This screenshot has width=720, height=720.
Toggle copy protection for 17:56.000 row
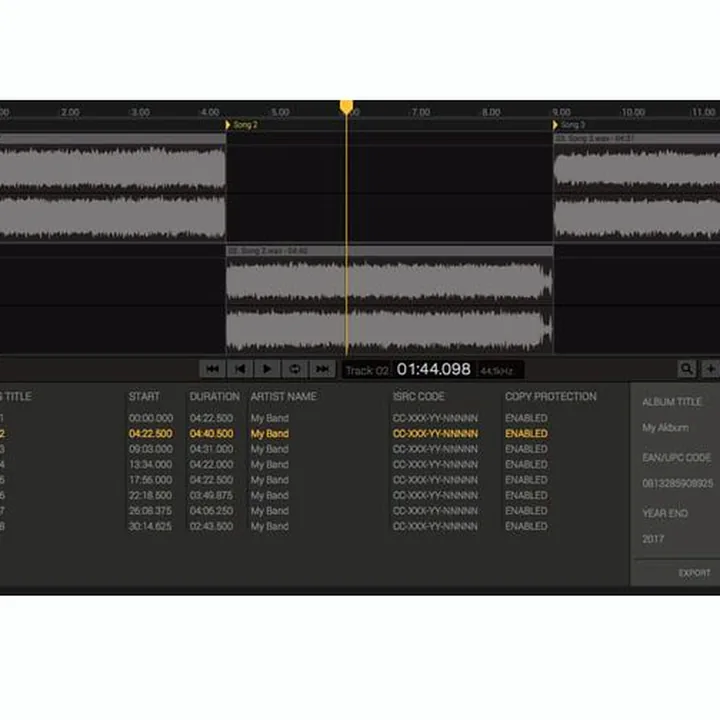tap(526, 480)
